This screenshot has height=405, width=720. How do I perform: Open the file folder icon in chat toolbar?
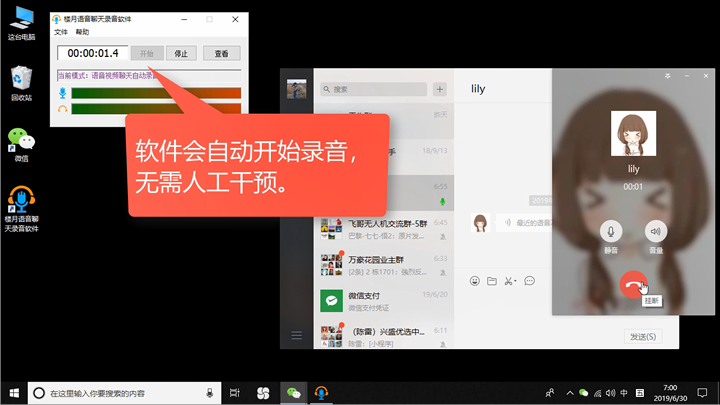coord(492,281)
